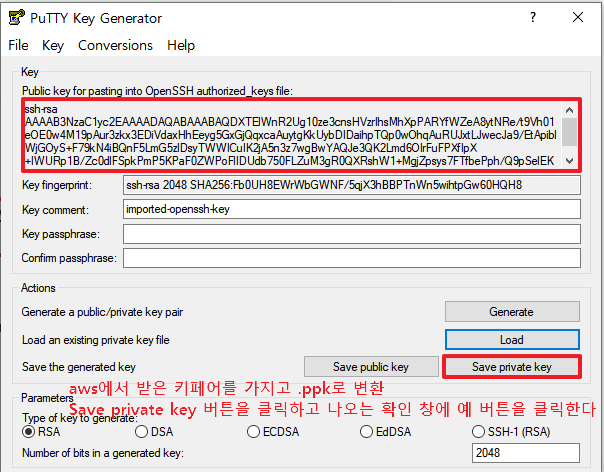Open the Key menu
Image resolution: width=604 pixels, height=472 pixels.
pyautogui.click(x=53, y=45)
